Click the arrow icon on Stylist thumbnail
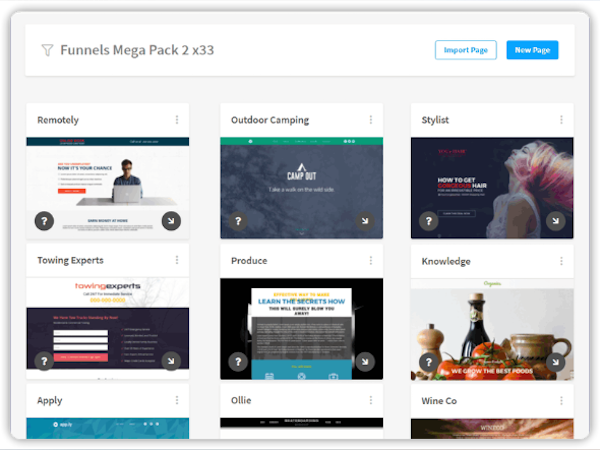 tap(556, 221)
